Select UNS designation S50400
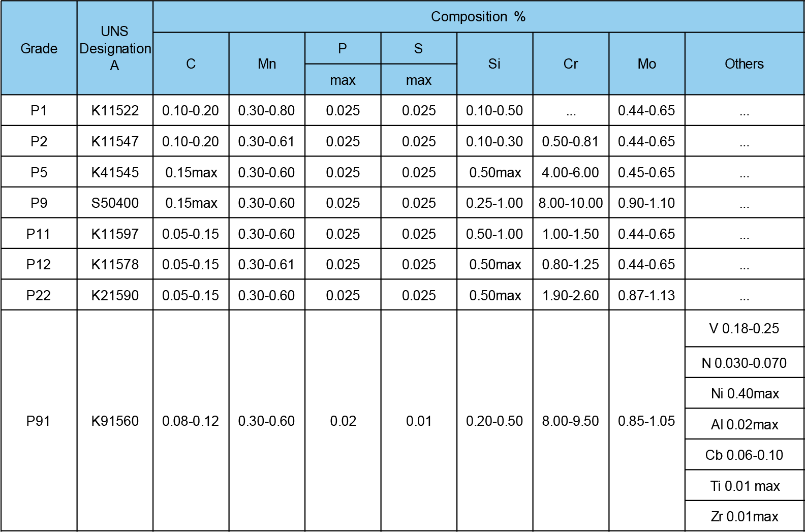The width and height of the screenshot is (805, 532). [x=115, y=203]
